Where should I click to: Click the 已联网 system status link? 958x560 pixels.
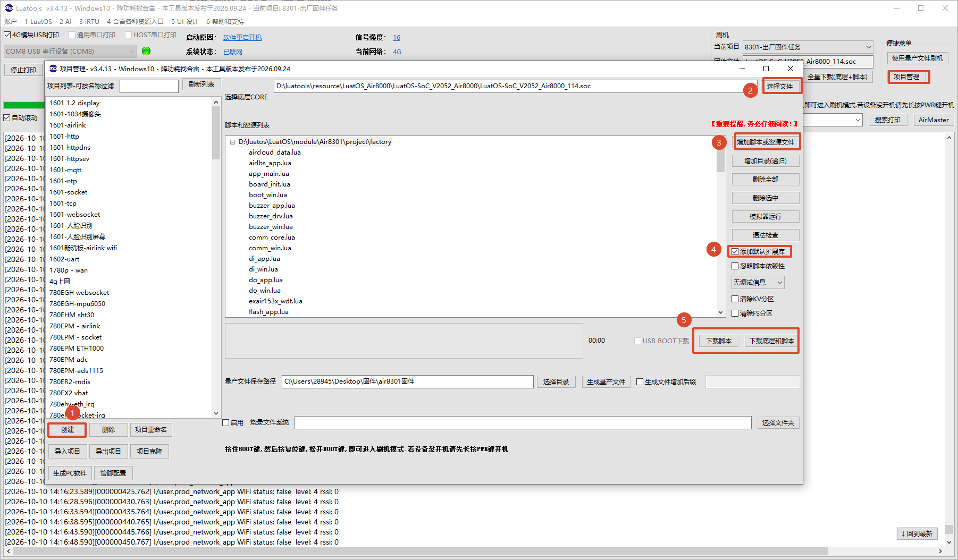coord(233,52)
